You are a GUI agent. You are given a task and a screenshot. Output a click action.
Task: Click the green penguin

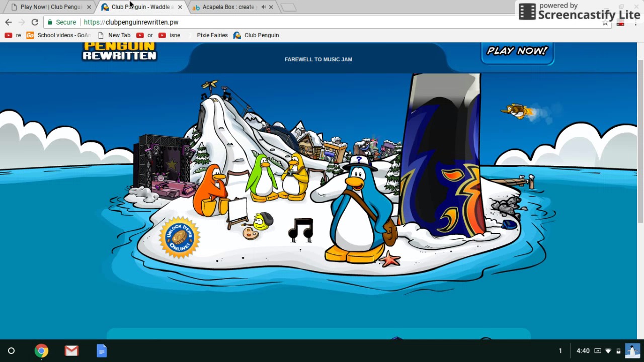click(261, 177)
